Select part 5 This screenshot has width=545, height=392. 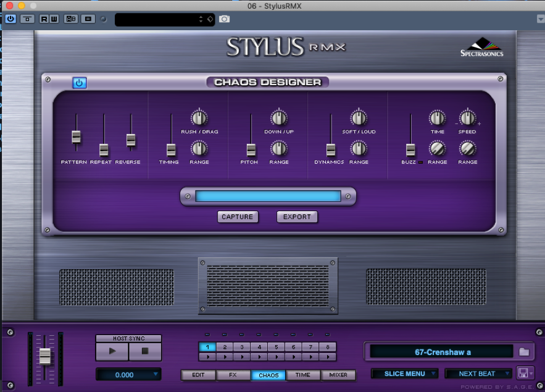coord(277,347)
